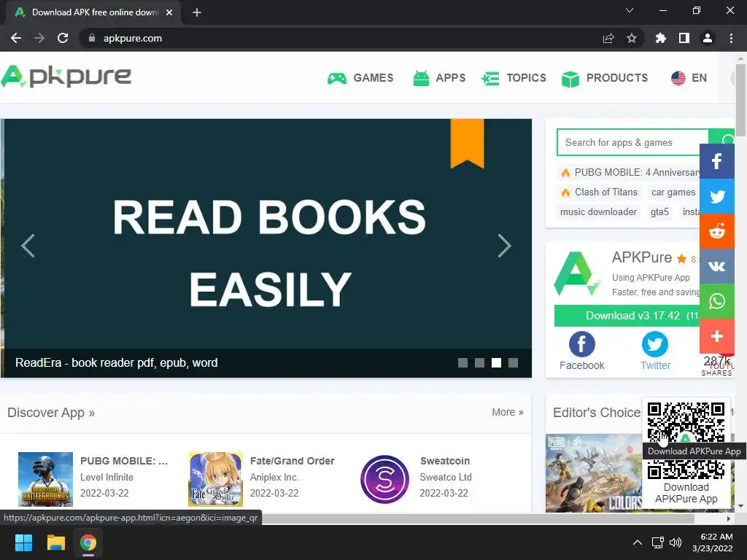Open APKPure Facebook page circle icon
Screen dimensions: 747x560
pos(581,344)
